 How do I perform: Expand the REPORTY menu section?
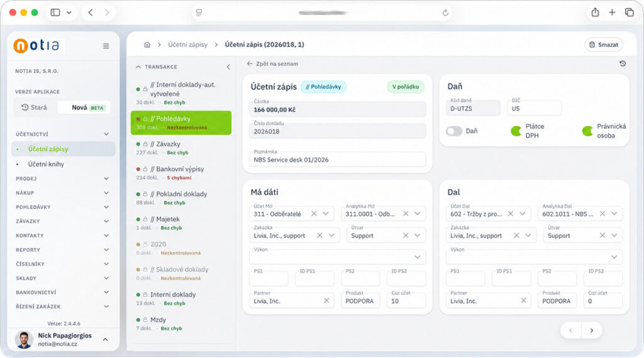pyautogui.click(x=63, y=250)
